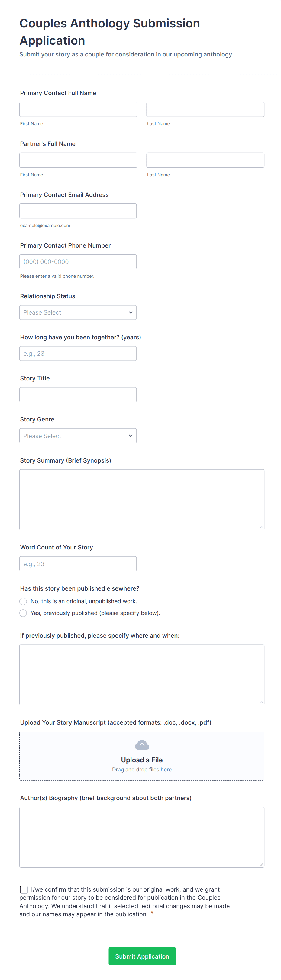
Task: Click the previously published details textarea
Action: pyautogui.click(x=142, y=674)
